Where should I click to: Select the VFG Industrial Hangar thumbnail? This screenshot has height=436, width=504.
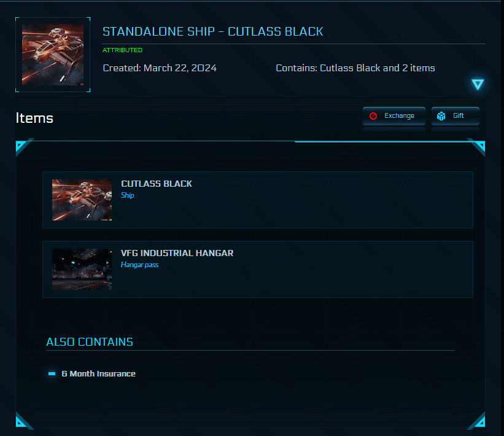click(x=82, y=269)
